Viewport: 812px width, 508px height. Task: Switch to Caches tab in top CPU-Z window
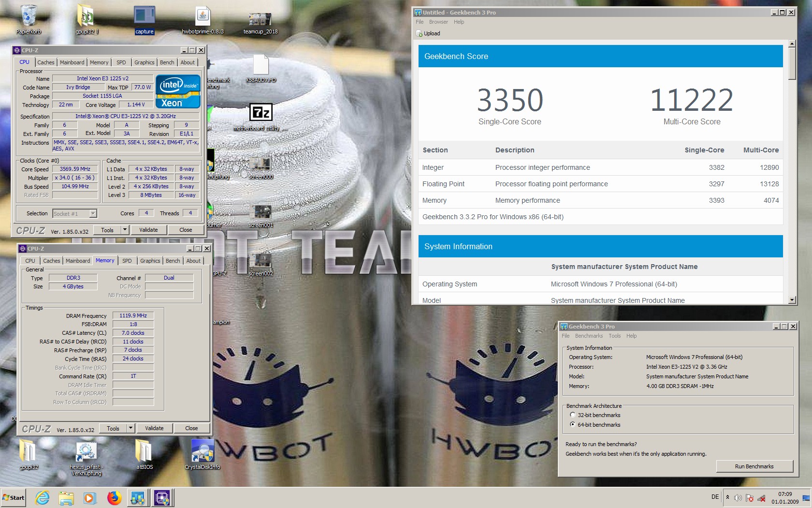pos(46,62)
